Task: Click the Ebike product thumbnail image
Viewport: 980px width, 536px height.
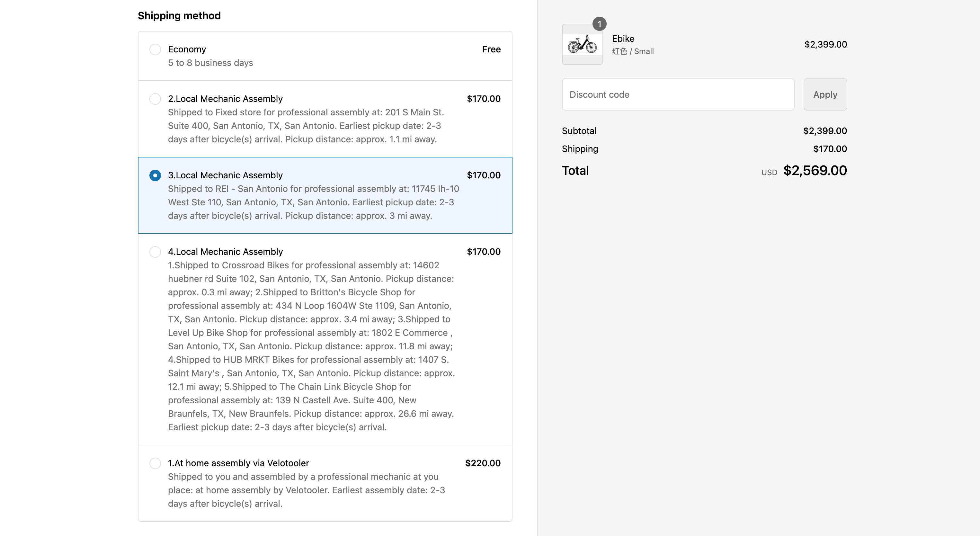Action: click(582, 45)
